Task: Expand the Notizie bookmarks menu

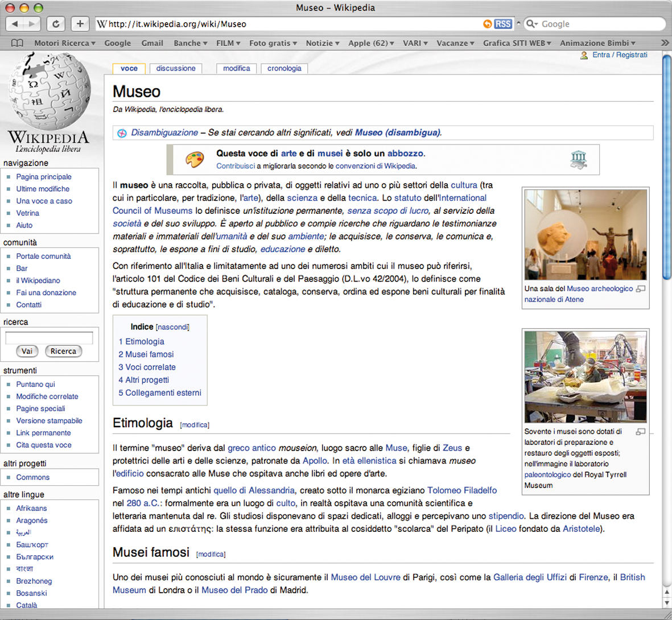Action: pyautogui.click(x=323, y=43)
